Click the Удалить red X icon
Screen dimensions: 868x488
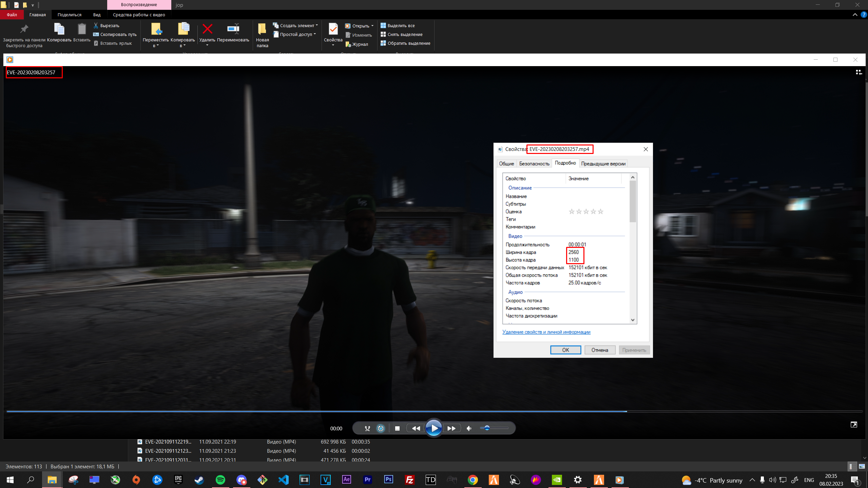coord(207,29)
